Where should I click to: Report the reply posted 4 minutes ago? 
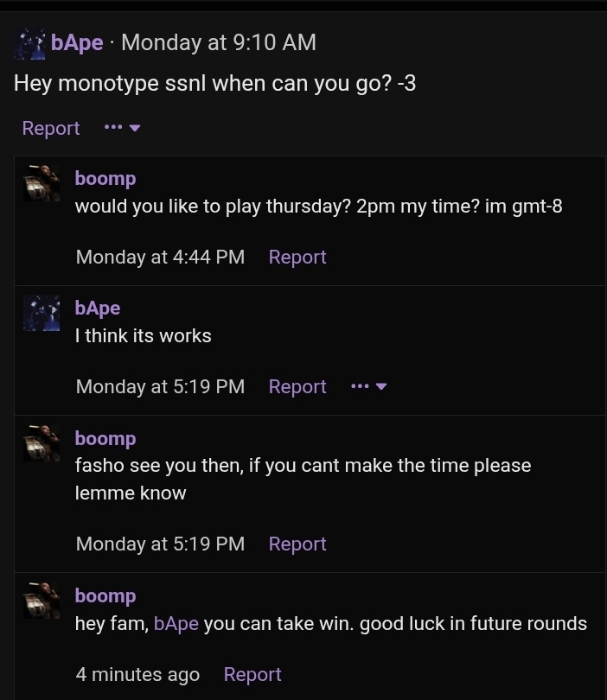[252, 674]
